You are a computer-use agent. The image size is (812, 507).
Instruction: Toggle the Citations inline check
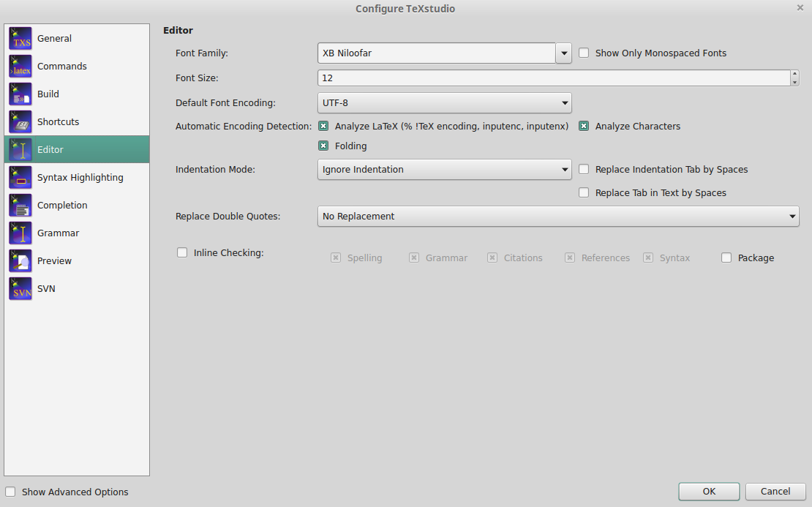492,258
